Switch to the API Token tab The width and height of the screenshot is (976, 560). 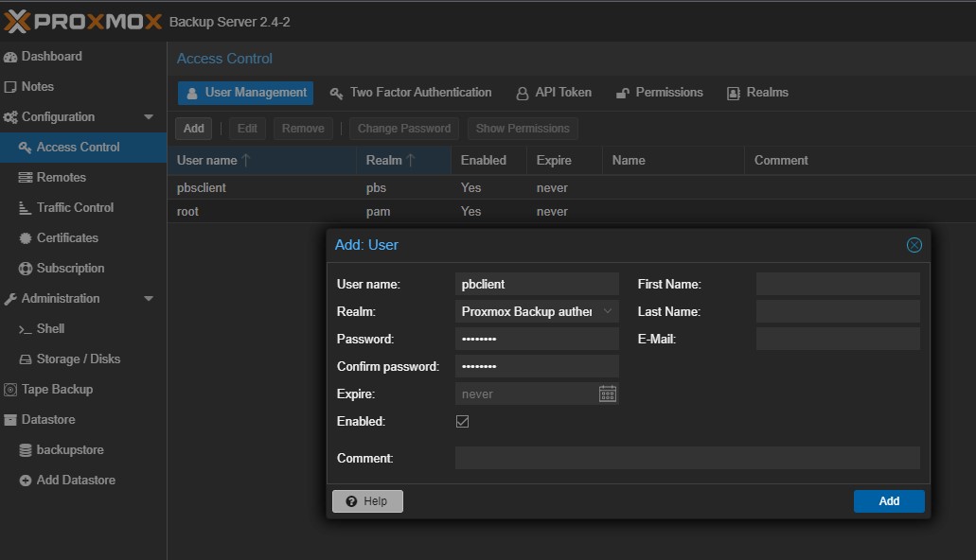[554, 93]
